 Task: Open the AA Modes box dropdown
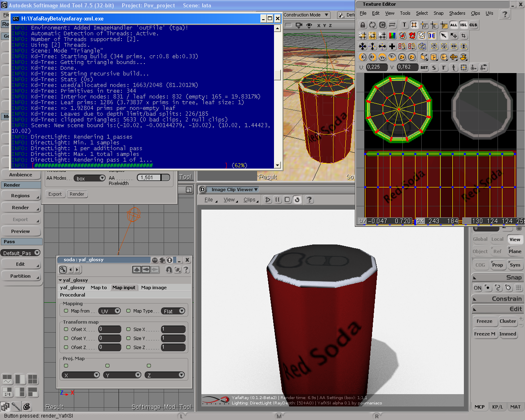(89, 178)
